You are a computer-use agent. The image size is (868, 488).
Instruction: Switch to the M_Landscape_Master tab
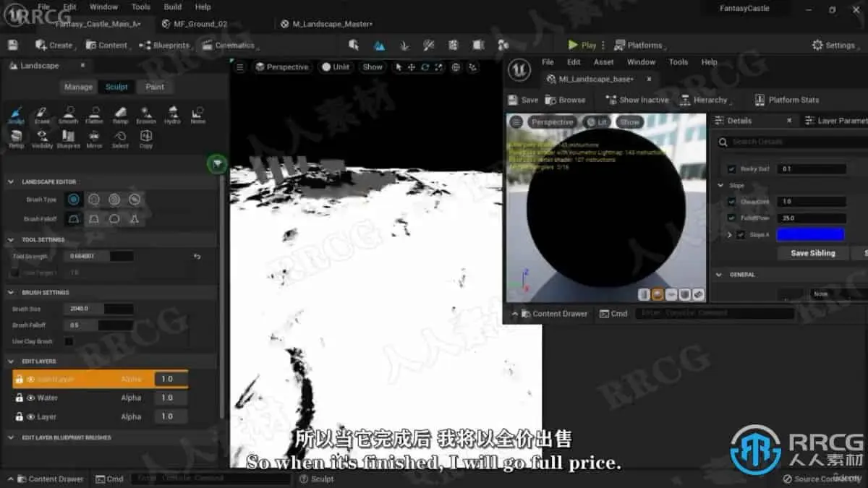(x=327, y=24)
